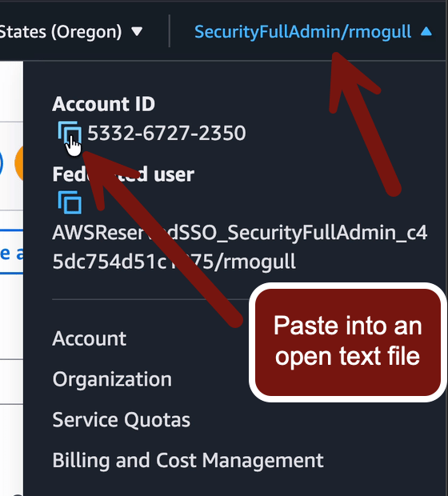Click the collapse triangle beside rmogull
Image resolution: width=448 pixels, height=496 pixels.
click(426, 32)
